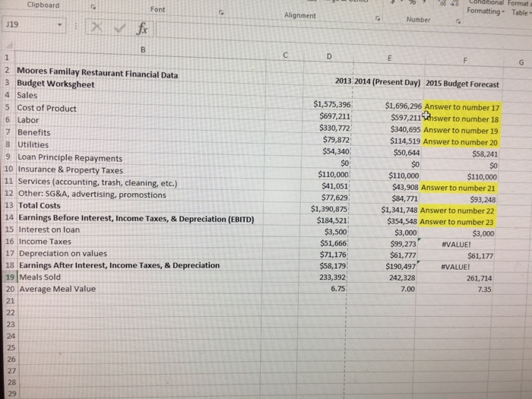Click the formula bar confirm checkmark icon
The width and height of the screenshot is (532, 399).
point(119,28)
